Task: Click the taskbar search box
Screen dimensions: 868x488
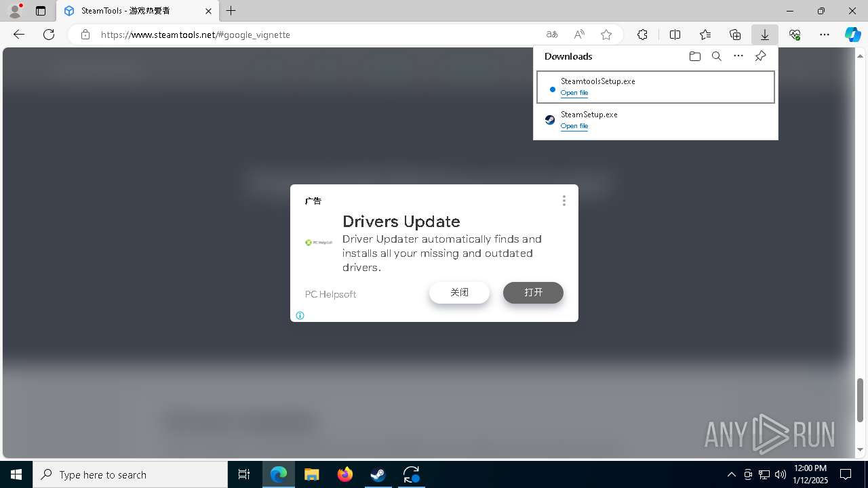Action: (x=130, y=474)
